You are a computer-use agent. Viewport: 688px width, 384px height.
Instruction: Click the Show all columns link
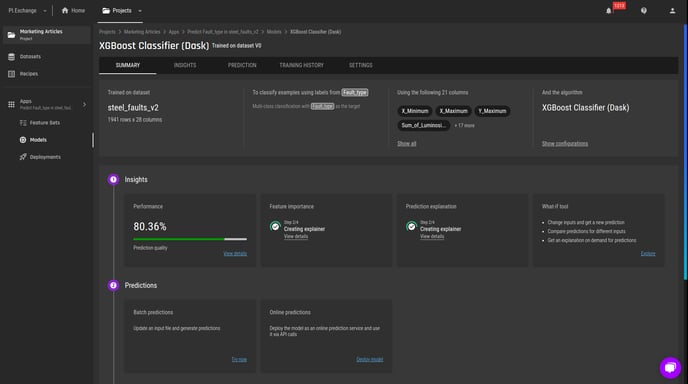[407, 144]
